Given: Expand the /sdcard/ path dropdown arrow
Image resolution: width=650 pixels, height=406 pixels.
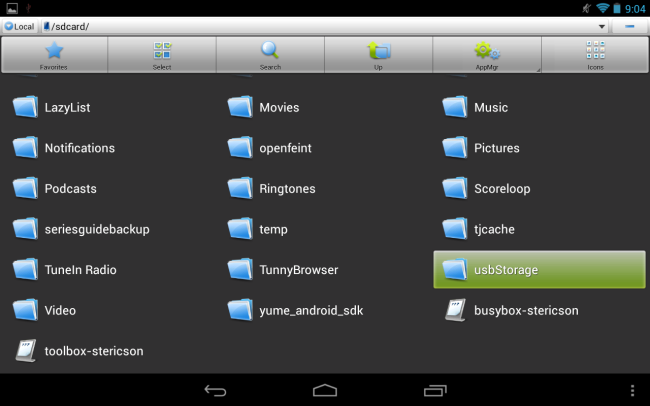Looking at the screenshot, I should (601, 27).
